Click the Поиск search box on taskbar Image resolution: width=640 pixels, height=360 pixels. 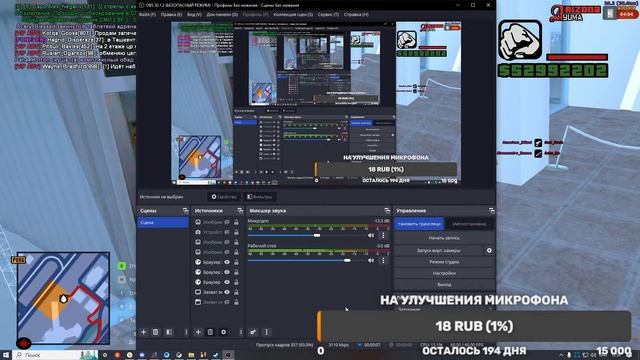[55, 355]
